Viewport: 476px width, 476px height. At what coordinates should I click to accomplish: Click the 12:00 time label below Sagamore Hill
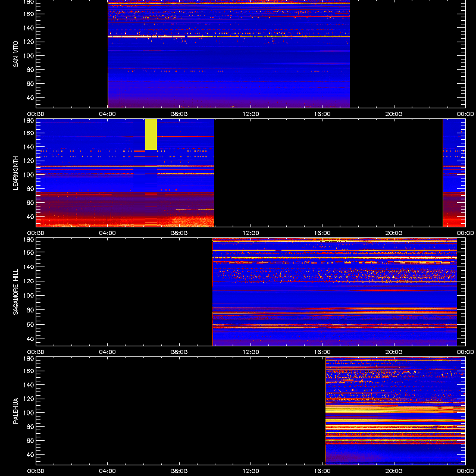click(250, 352)
